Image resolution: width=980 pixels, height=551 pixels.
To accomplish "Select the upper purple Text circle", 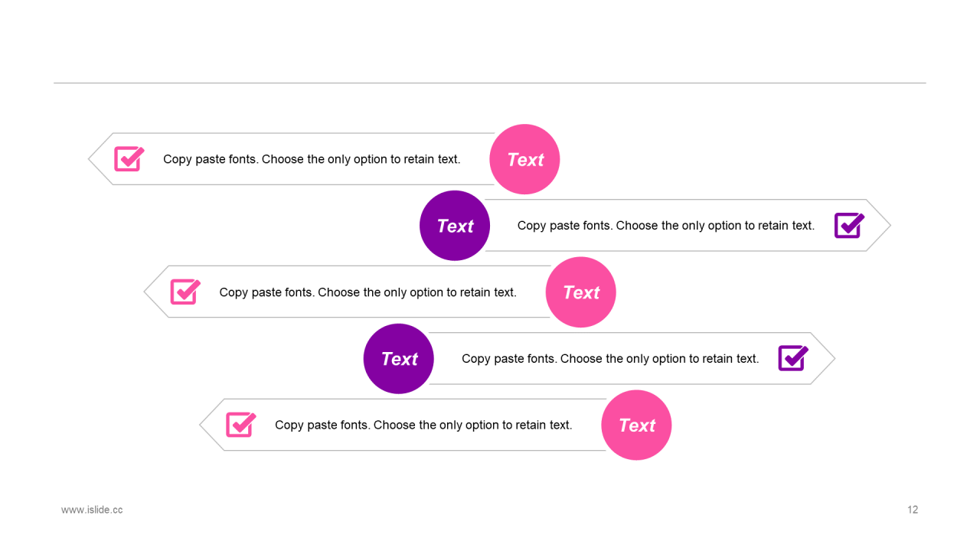I will pyautogui.click(x=455, y=226).
